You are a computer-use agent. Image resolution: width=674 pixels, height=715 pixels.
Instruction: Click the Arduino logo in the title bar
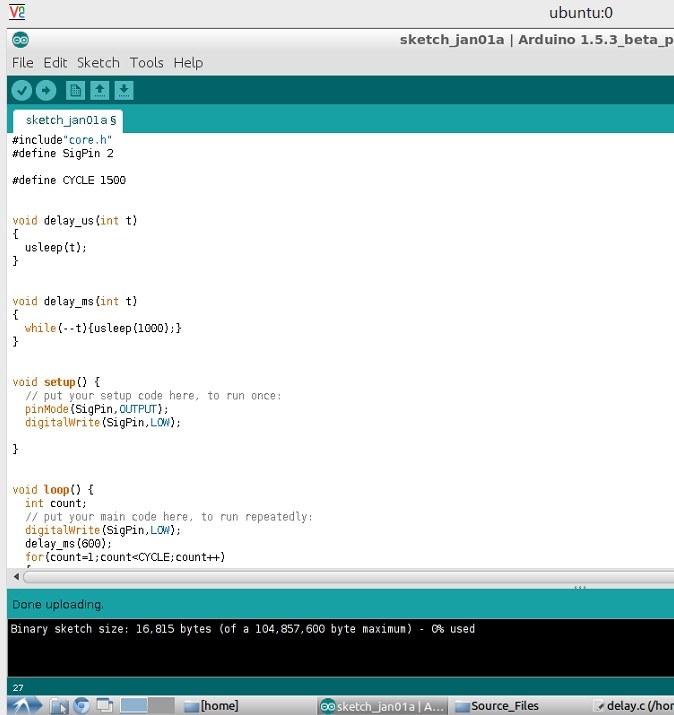click(x=21, y=40)
